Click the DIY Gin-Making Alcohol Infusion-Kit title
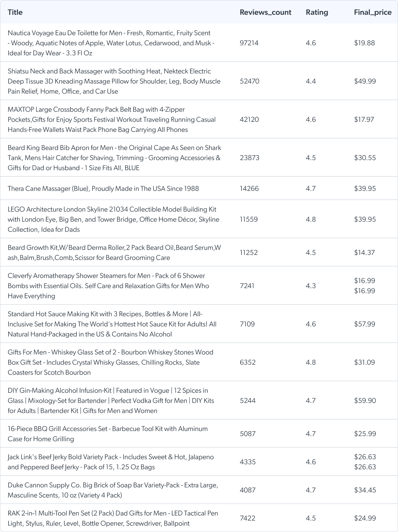The height and width of the screenshot is (532, 398). 111,401
